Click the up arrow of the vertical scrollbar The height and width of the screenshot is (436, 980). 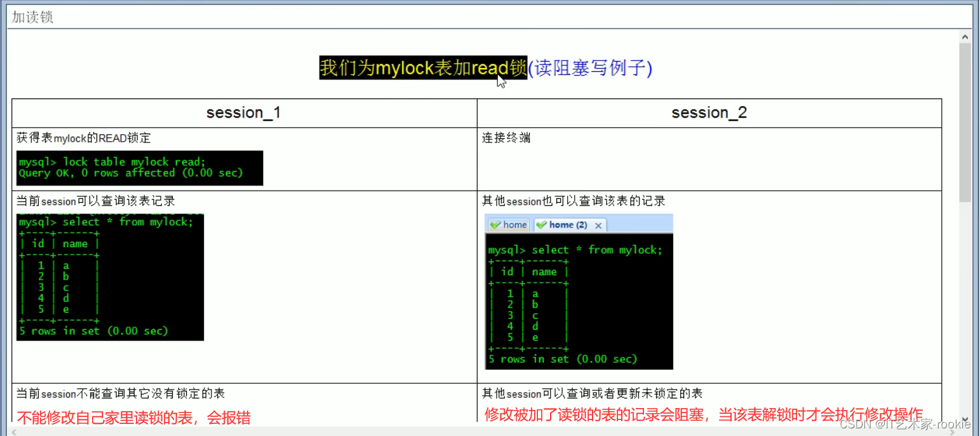coord(966,36)
